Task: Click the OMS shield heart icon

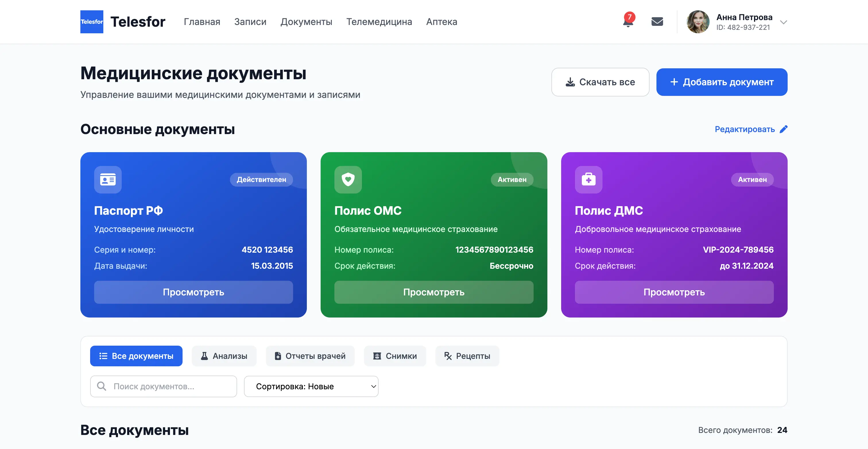Action: pos(348,179)
